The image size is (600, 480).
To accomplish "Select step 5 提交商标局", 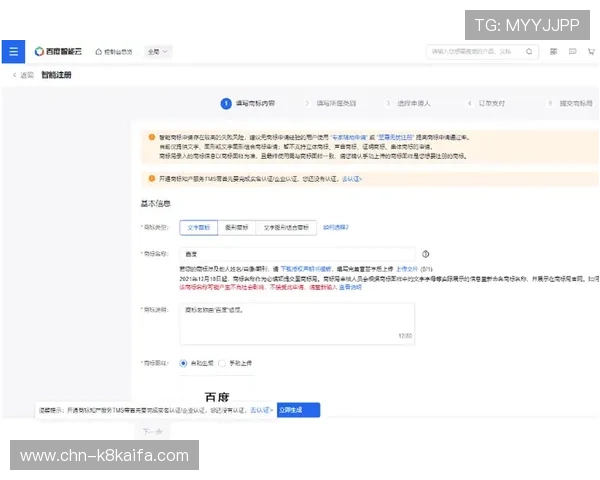I will tap(571, 103).
